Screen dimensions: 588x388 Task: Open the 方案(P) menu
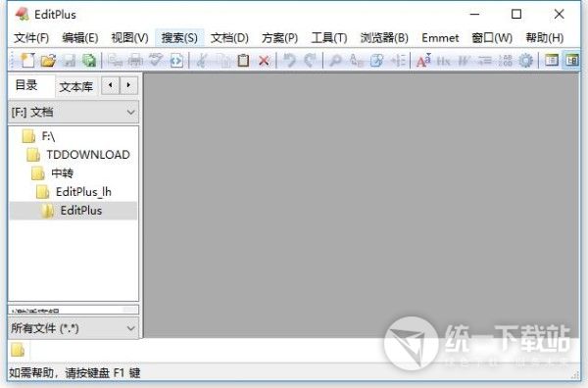point(279,38)
